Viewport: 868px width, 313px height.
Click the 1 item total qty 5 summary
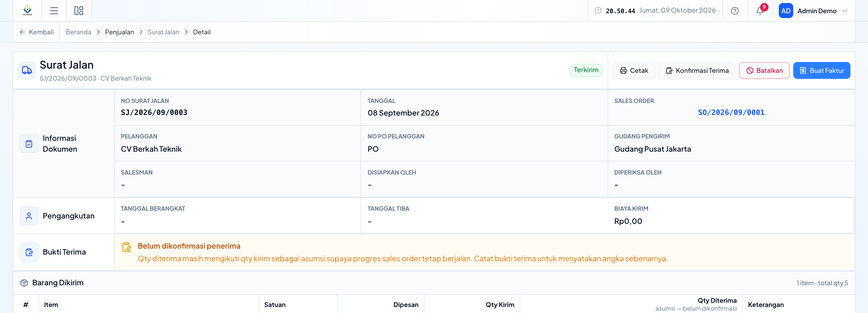822,283
